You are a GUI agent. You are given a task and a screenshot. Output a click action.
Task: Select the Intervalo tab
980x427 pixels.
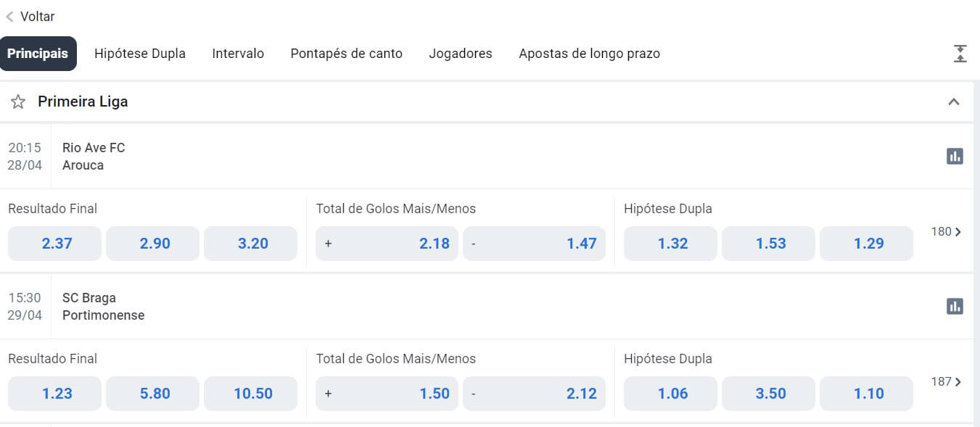(x=238, y=54)
